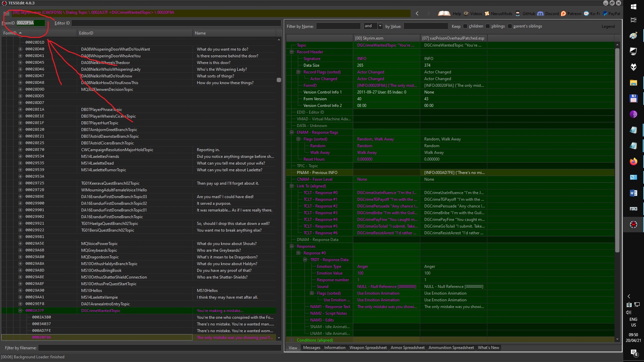The image size is (644, 362).
Task: Focus the filter by Value field
Action: tap(426, 26)
